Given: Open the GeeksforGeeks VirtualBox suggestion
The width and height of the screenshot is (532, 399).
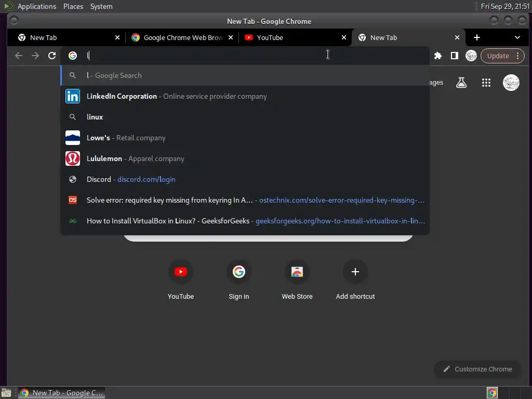Looking at the screenshot, I should 245,221.
